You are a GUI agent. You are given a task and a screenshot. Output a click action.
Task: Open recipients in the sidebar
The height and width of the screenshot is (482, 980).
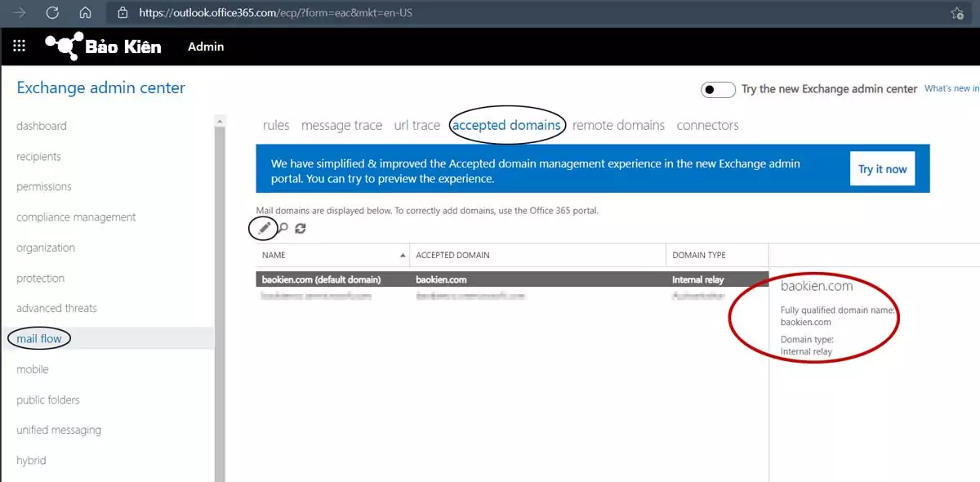coord(38,156)
